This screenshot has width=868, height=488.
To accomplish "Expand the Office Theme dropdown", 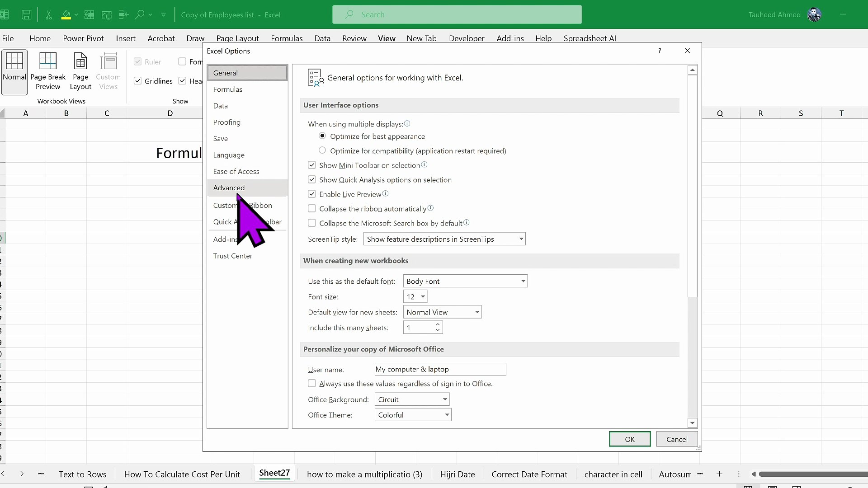I will 413,415.
